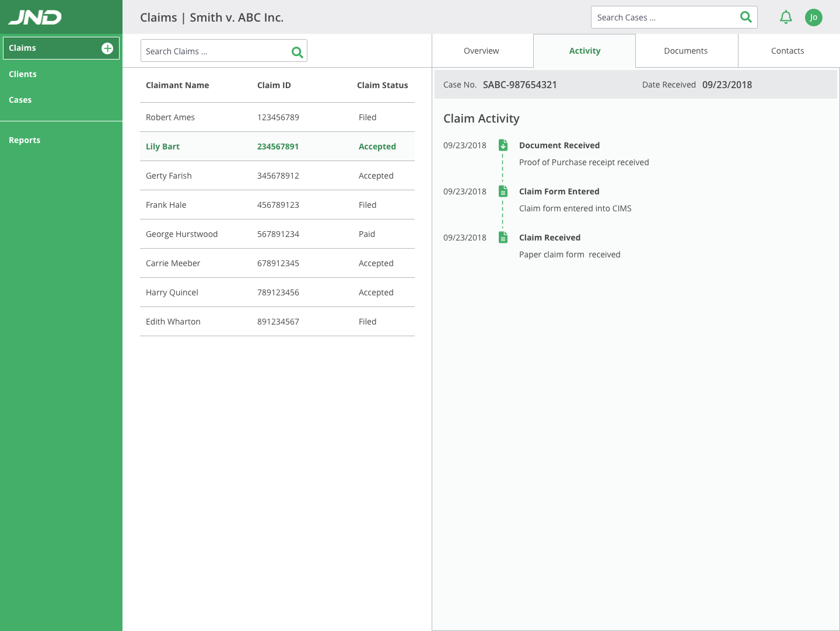The width and height of the screenshot is (840, 631).
Task: Click the Document Received download icon
Action: click(503, 145)
